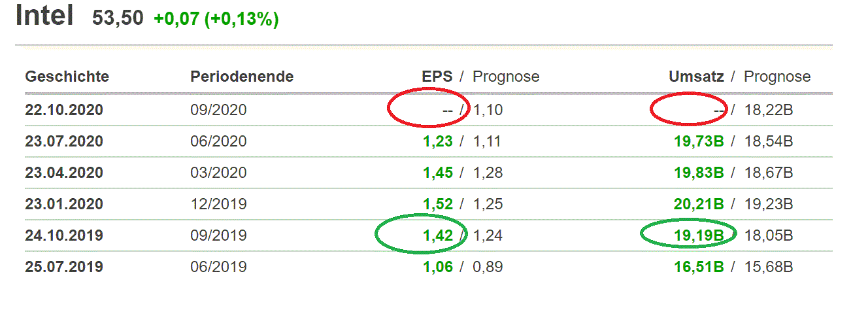Click the stock price 53,50
This screenshot has height=327, width=868.
pyautogui.click(x=118, y=18)
